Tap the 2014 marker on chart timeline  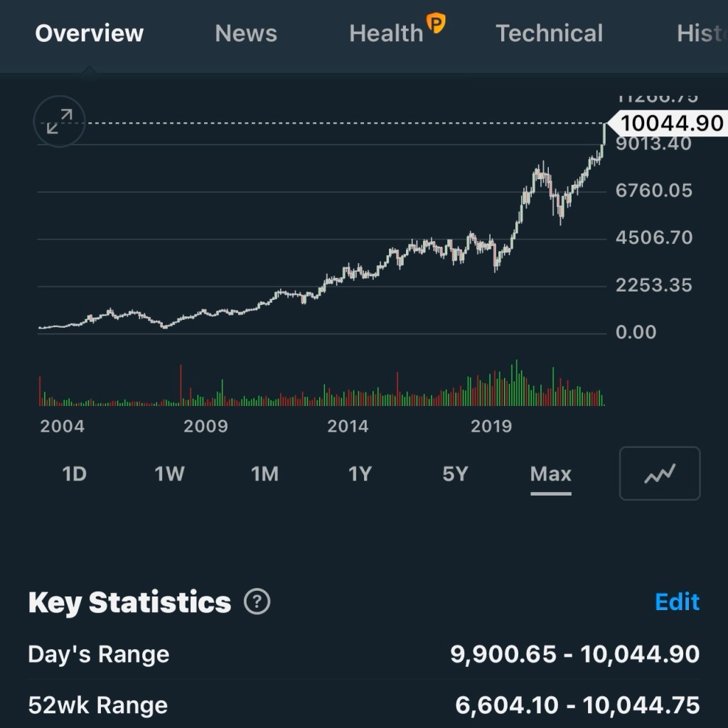348,427
